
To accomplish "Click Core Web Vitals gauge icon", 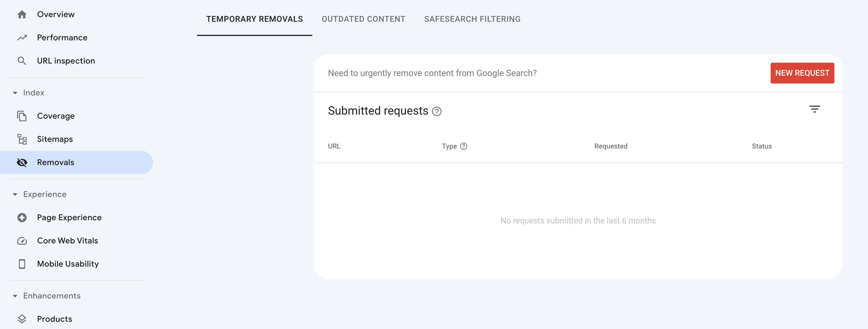I will (22, 240).
